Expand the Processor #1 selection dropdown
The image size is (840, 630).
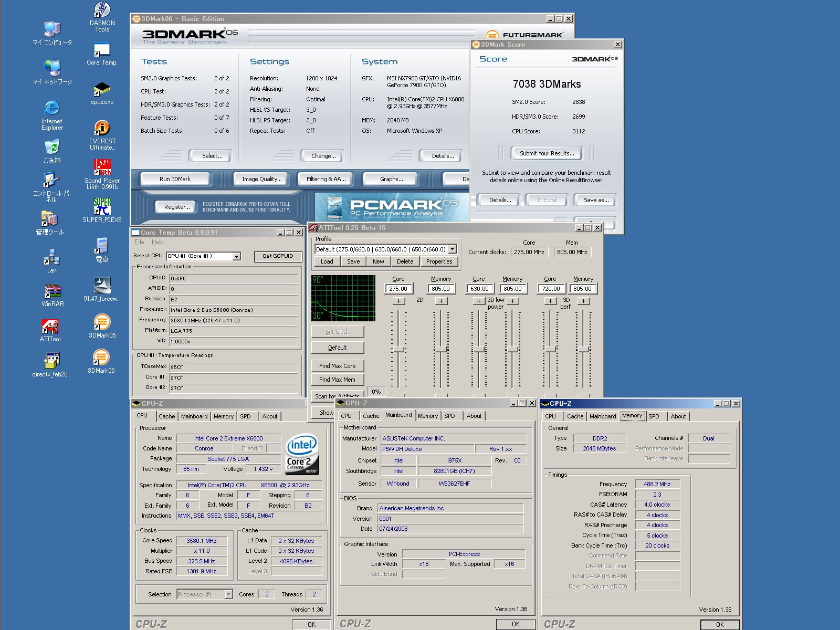(228, 594)
